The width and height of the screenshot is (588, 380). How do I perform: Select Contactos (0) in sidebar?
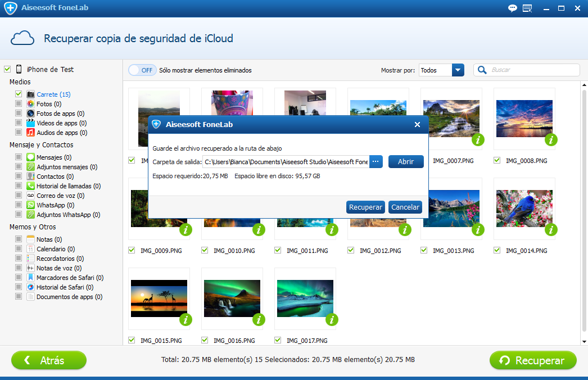55,177
